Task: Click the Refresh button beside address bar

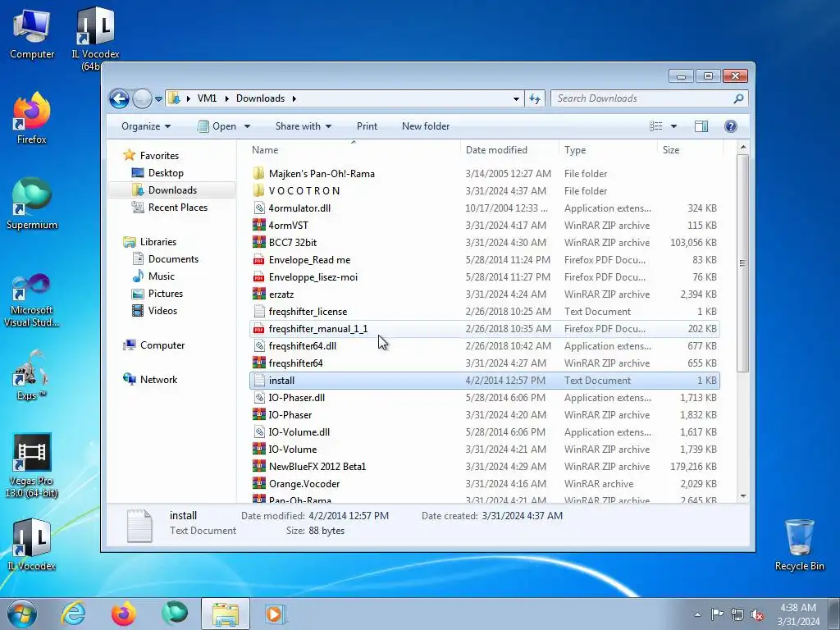Action: click(x=535, y=98)
